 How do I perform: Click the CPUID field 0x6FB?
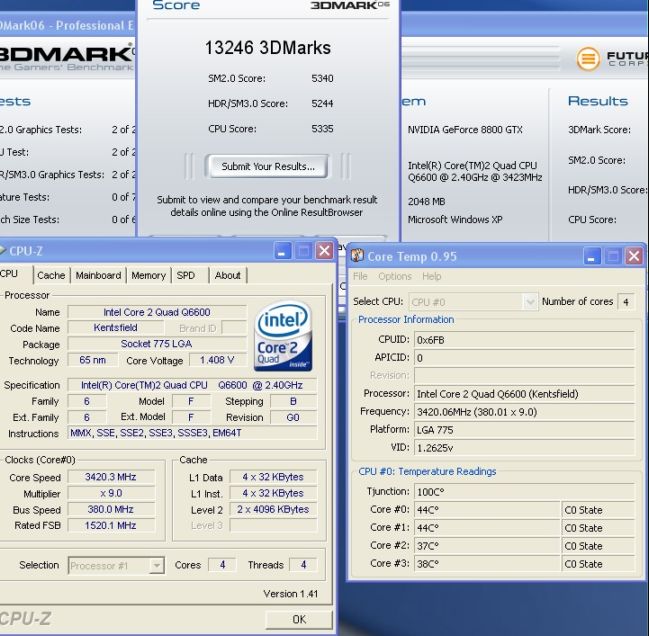click(524, 340)
